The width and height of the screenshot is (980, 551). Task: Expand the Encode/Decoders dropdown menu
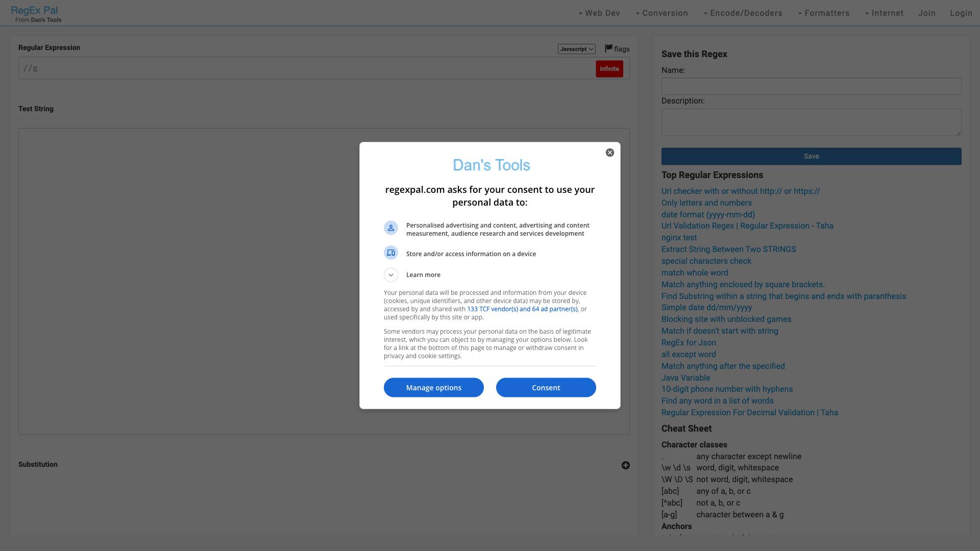click(x=743, y=13)
